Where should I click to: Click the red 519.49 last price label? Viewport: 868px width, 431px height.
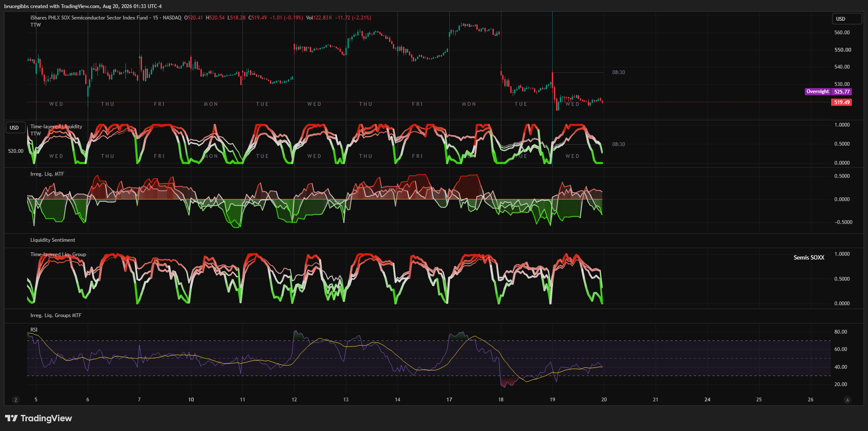(842, 102)
